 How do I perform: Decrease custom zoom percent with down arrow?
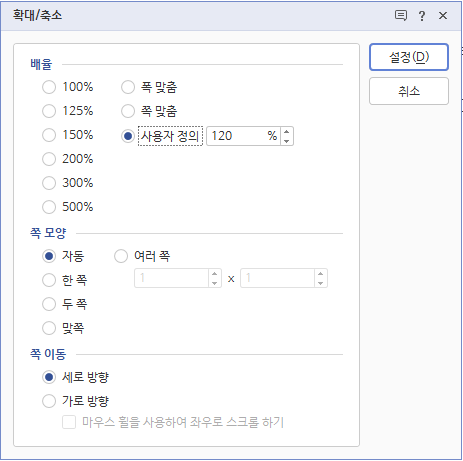click(x=287, y=141)
